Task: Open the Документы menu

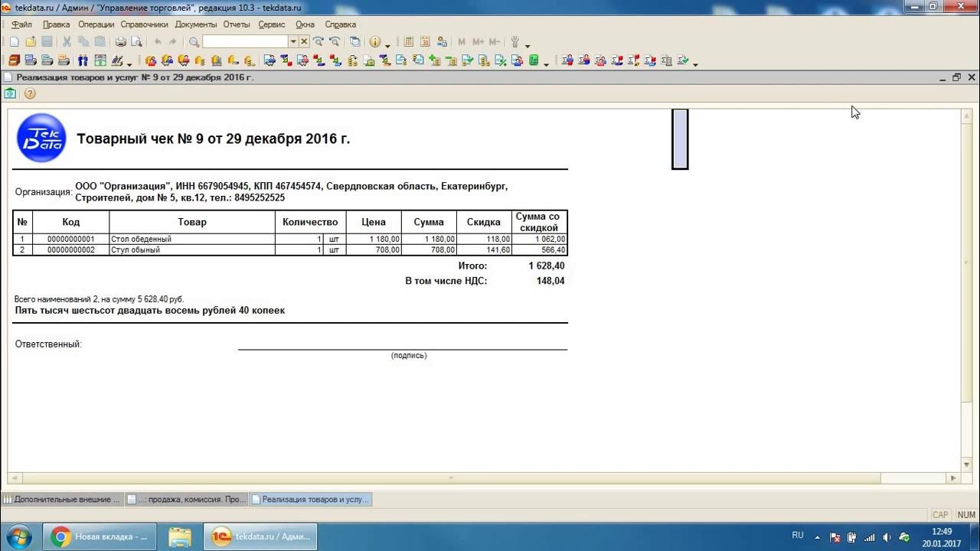Action: pos(196,24)
